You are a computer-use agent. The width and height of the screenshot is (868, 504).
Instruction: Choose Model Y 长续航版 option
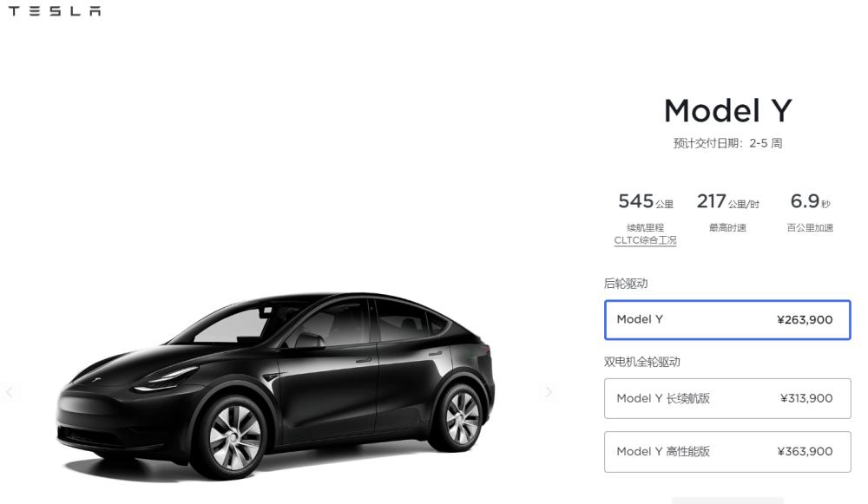pos(727,398)
